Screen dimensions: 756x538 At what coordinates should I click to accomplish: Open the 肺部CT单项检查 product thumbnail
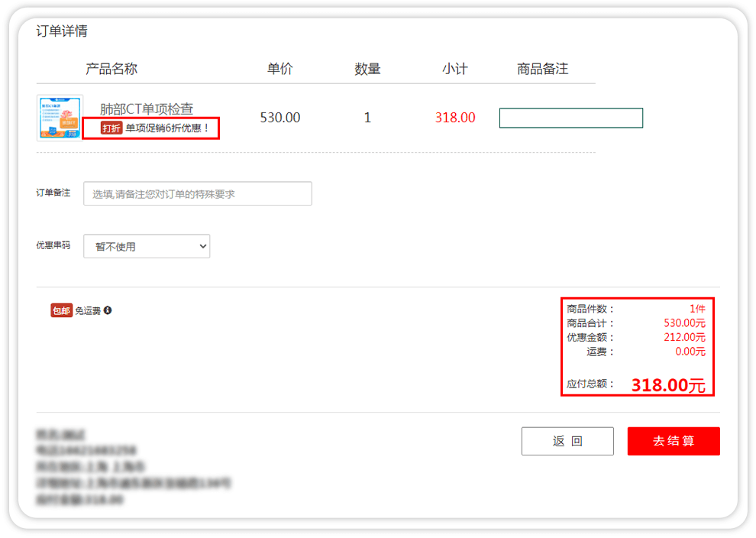[x=60, y=118]
